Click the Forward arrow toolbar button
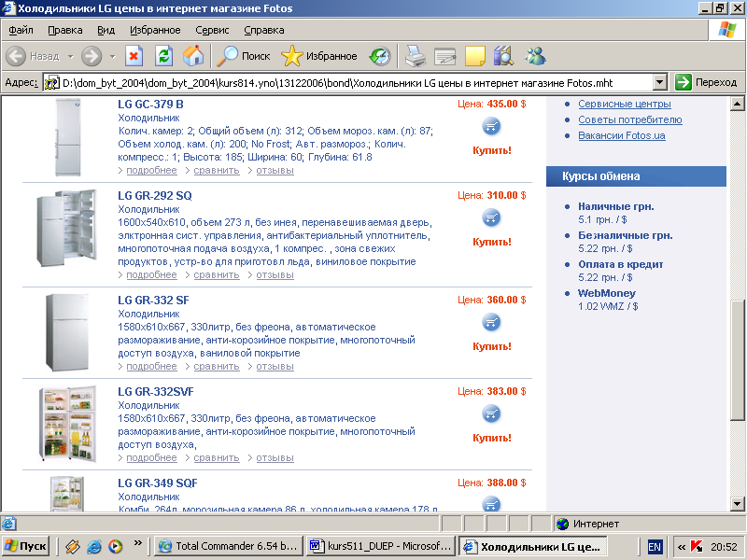 click(x=91, y=56)
